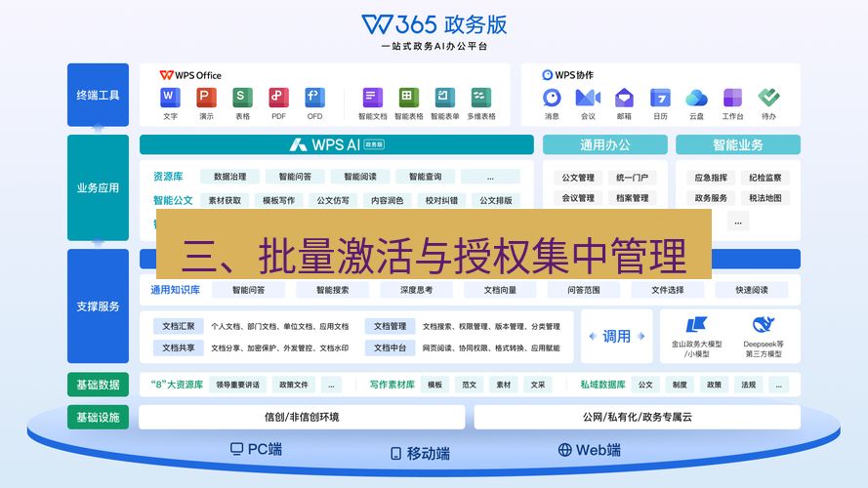Click the Deepseek whale icon
868x488 pixels.
click(764, 324)
